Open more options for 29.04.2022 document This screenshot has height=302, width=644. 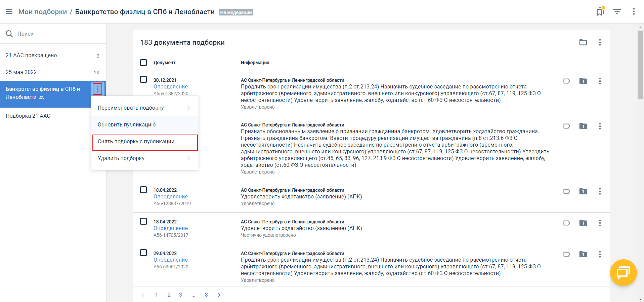[600, 254]
